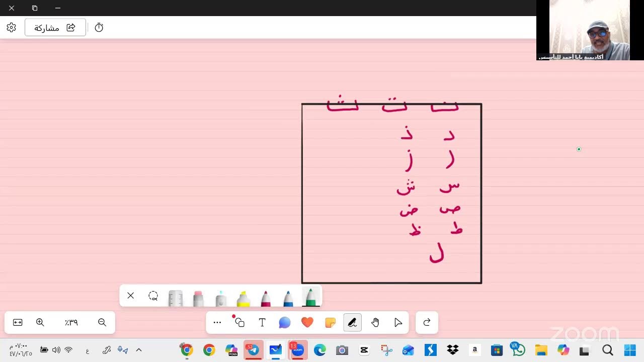This screenshot has width=644, height=362.
Task: Select the pointer selection tool
Action: tap(398, 323)
